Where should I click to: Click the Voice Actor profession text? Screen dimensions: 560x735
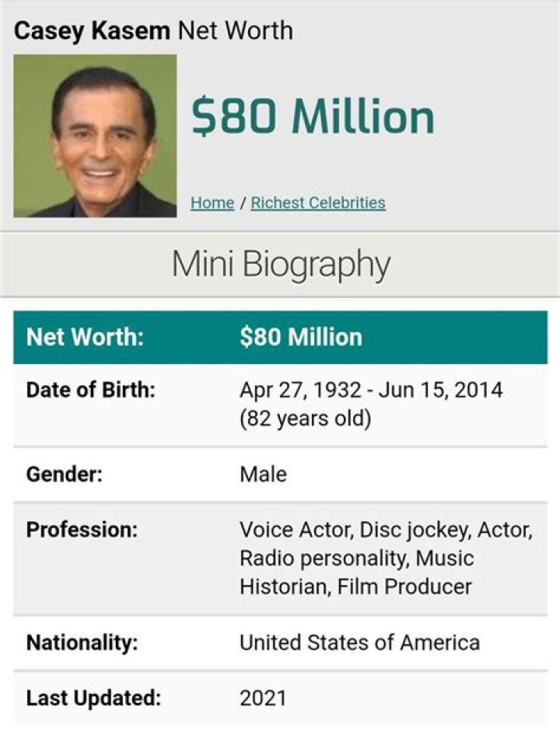click(296, 530)
